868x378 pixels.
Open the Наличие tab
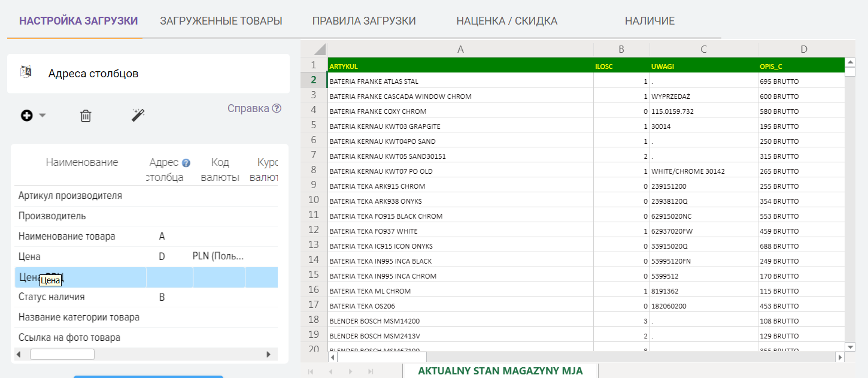click(650, 21)
